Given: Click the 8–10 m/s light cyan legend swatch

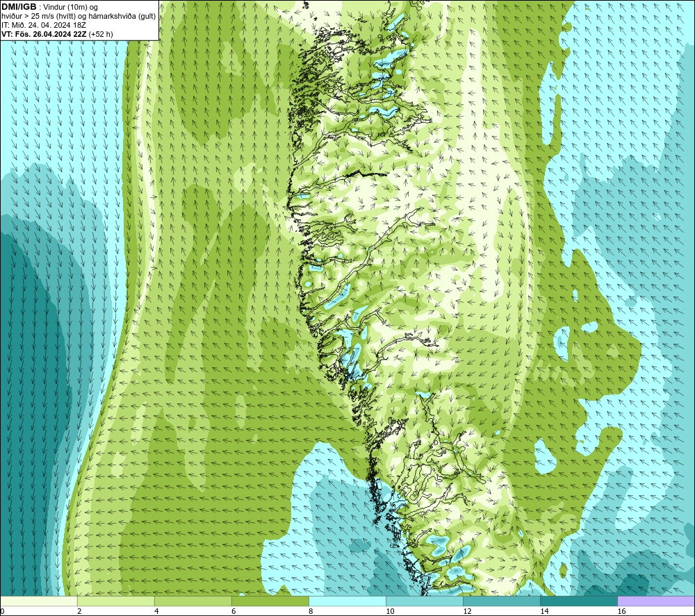Looking at the screenshot, I should coord(347,601).
